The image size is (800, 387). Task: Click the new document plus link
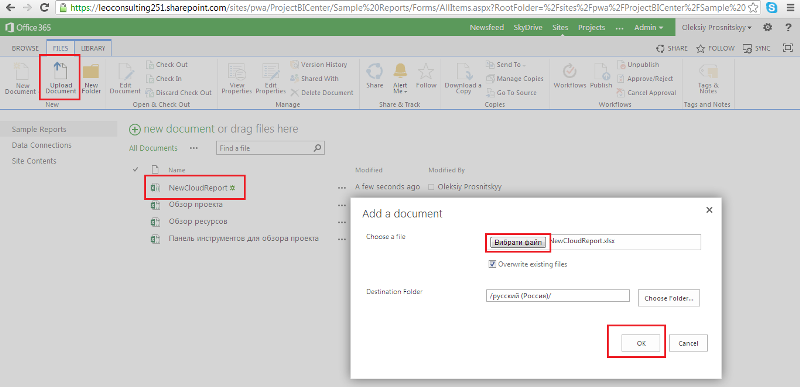coord(171,130)
